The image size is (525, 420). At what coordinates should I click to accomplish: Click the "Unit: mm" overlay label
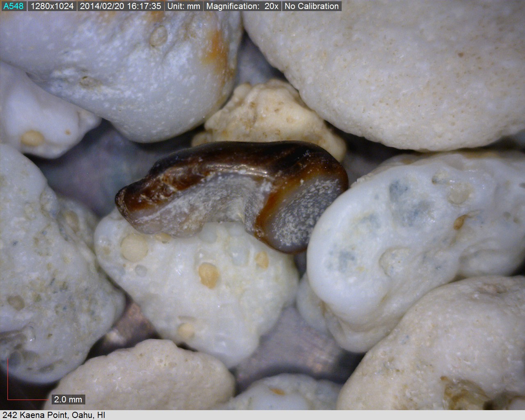pos(184,6)
